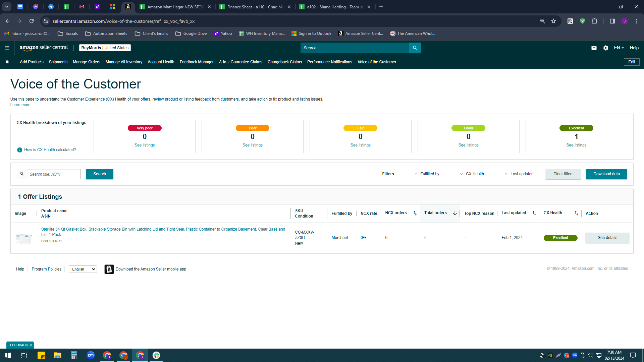Open the Help link in the header
The width and height of the screenshot is (644, 362).
click(634, 48)
